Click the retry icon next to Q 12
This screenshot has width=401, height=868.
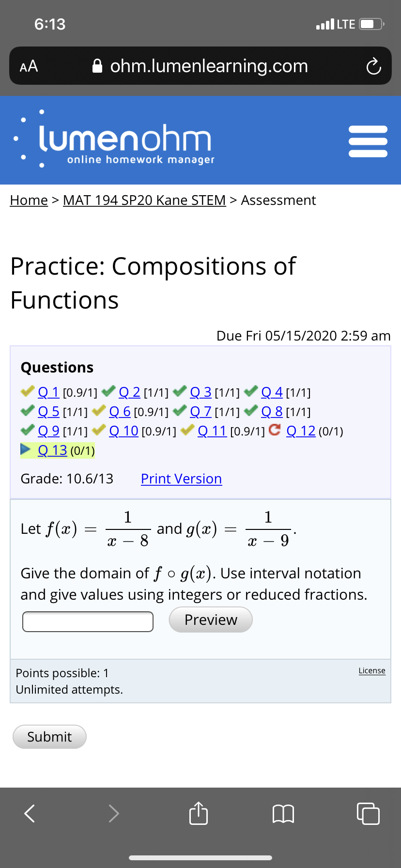[276, 431]
